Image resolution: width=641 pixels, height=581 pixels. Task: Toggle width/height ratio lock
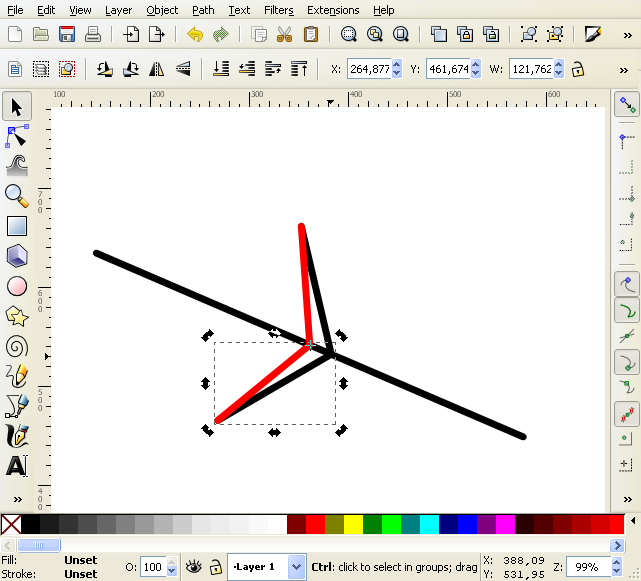[x=578, y=69]
